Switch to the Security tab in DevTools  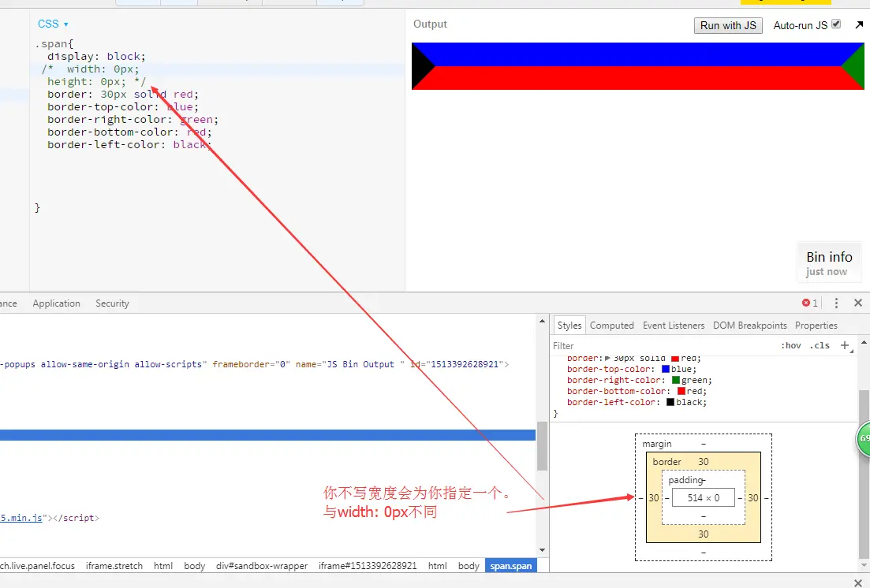pyautogui.click(x=112, y=303)
